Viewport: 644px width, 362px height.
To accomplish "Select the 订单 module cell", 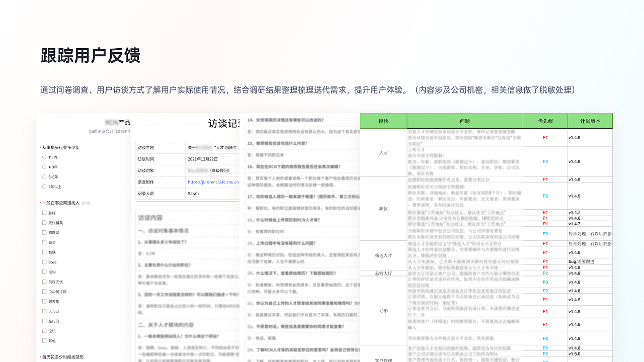I will 384,311.
